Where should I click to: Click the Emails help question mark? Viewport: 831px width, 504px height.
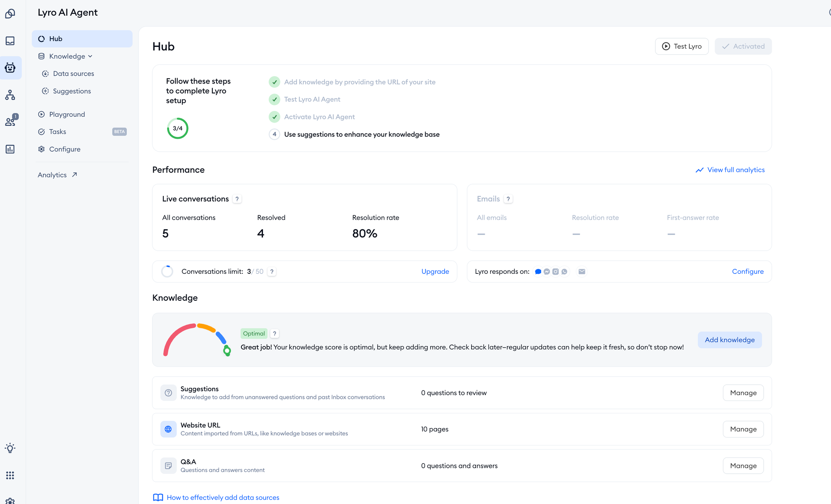coord(508,199)
